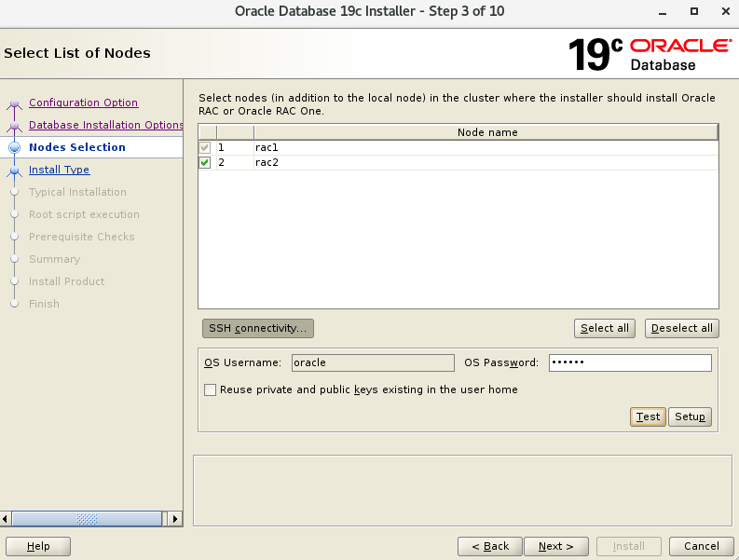Screen dimensions: 739x560
Task: Toggle the rac2 node checkbox
Action: pos(205,163)
